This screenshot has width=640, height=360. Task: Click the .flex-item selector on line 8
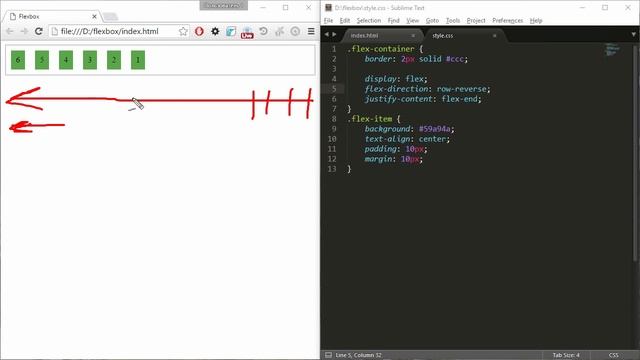click(369, 119)
